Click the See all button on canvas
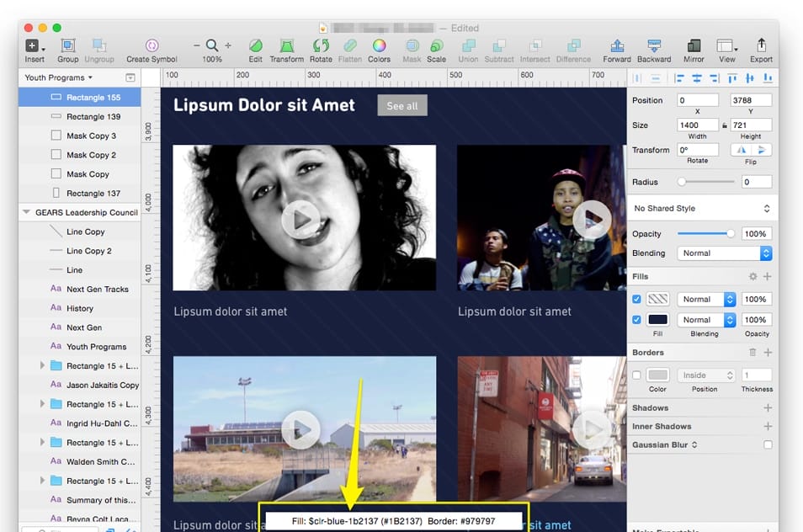 coord(401,106)
